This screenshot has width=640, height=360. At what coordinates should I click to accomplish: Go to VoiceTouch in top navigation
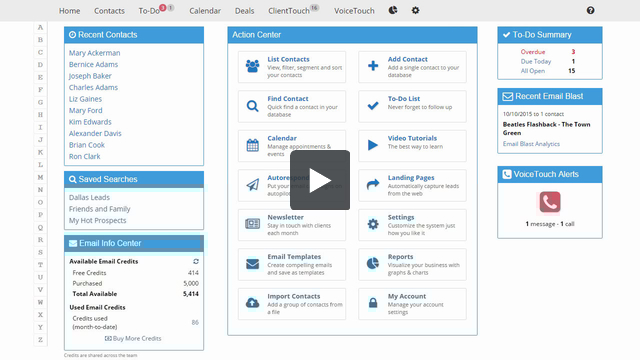pos(354,11)
